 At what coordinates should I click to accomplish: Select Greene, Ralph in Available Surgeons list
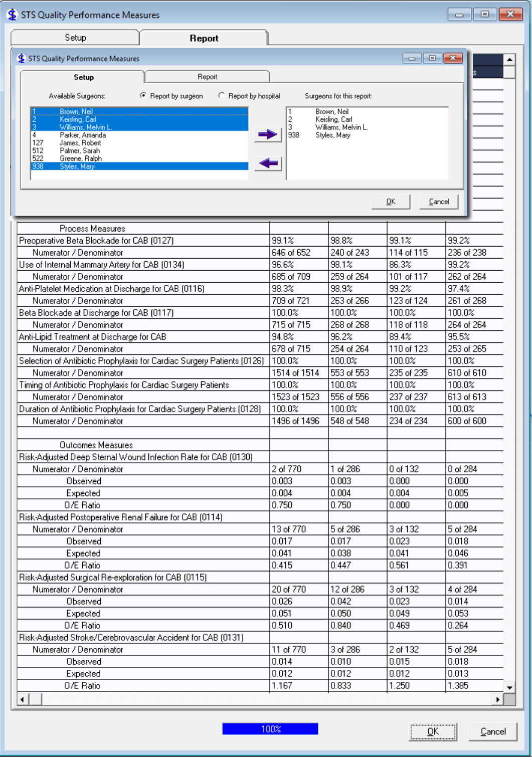[x=139, y=158]
